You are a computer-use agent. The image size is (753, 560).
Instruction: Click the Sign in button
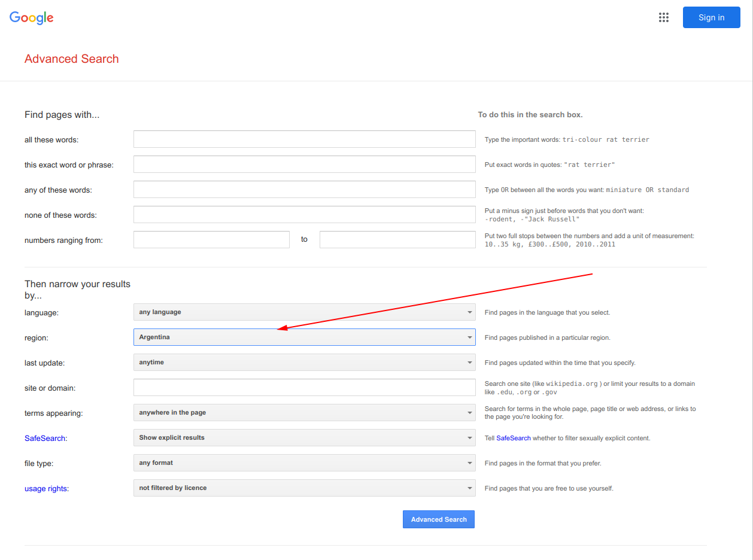tap(711, 17)
